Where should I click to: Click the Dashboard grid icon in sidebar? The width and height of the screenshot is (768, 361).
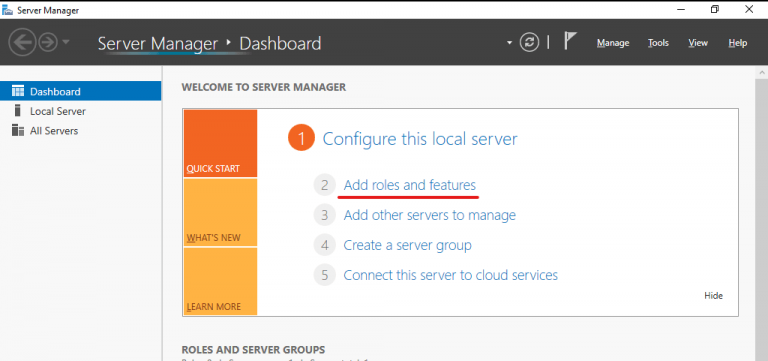point(18,91)
